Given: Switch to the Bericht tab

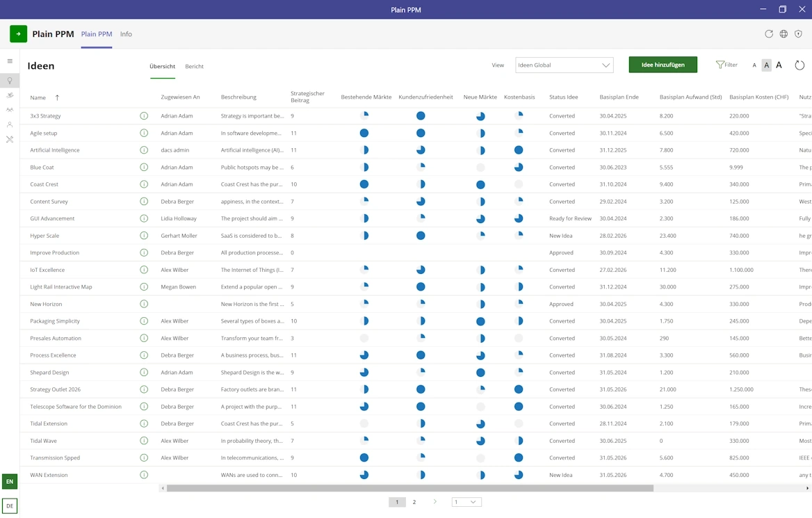Looking at the screenshot, I should [x=194, y=67].
